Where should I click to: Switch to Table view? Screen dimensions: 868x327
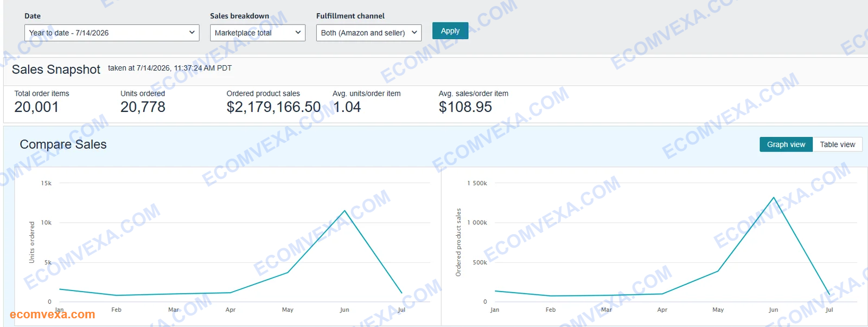point(837,144)
